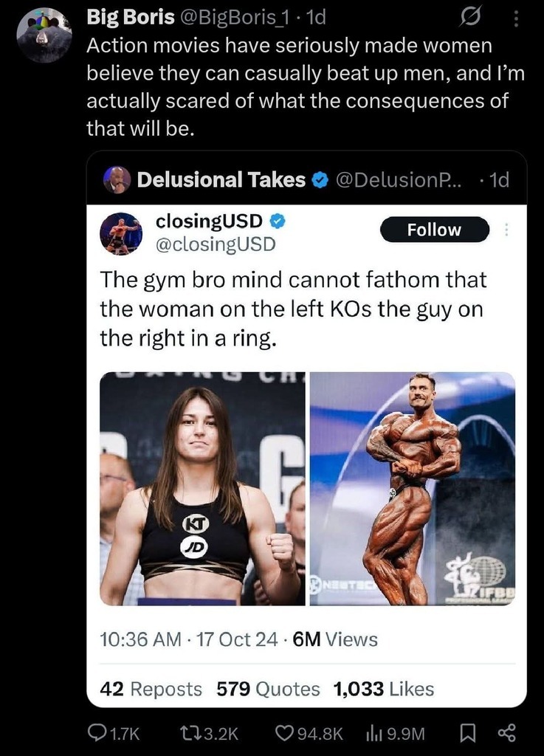
Task: Click the reply comment icon
Action: (x=97, y=732)
